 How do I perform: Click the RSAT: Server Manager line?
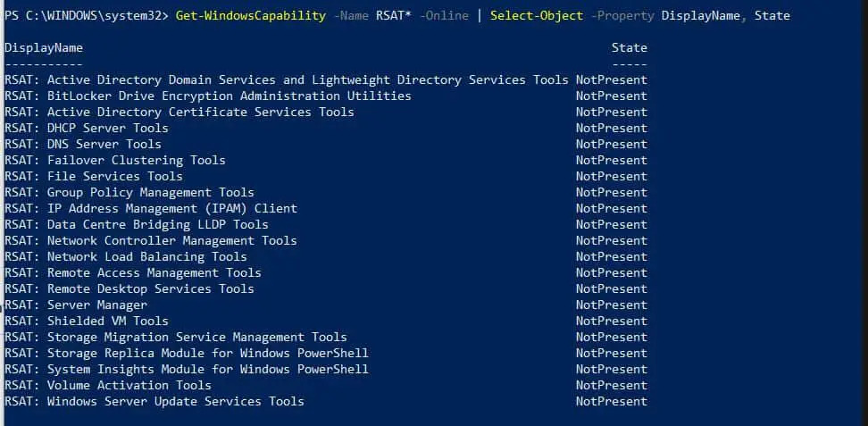pos(75,305)
